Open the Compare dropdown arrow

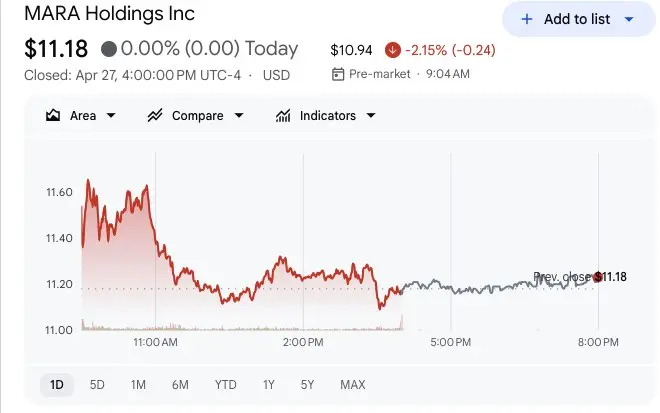[239, 116]
